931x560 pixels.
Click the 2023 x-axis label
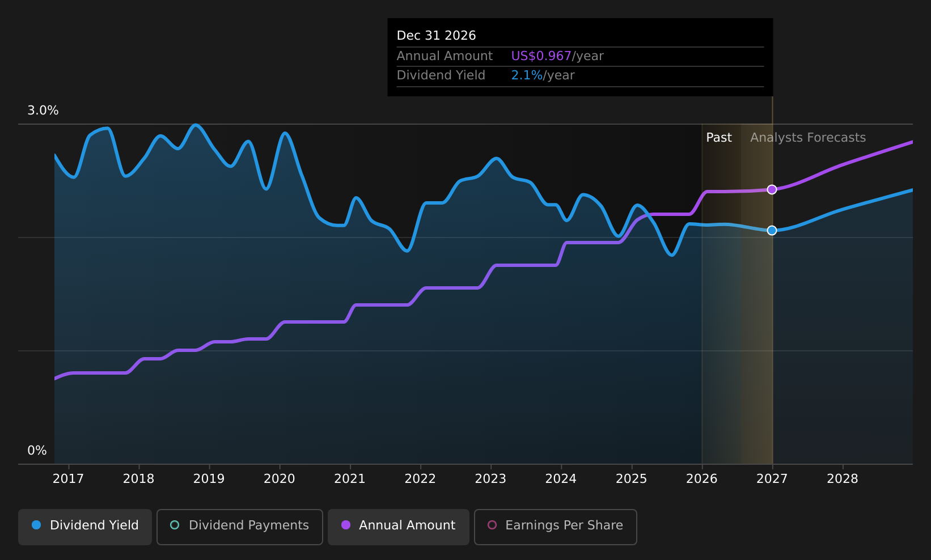pos(490,479)
